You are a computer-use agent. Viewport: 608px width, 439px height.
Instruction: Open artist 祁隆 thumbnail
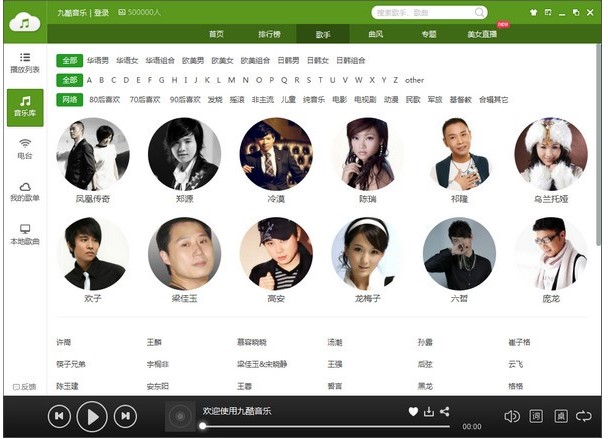pyautogui.click(x=459, y=154)
